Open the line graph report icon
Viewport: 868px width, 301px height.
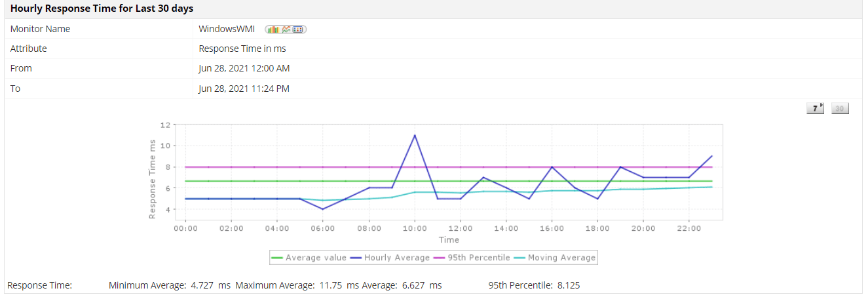[286, 30]
